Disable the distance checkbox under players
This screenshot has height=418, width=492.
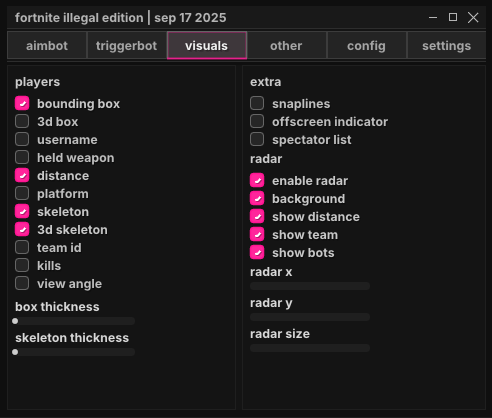click(x=22, y=175)
